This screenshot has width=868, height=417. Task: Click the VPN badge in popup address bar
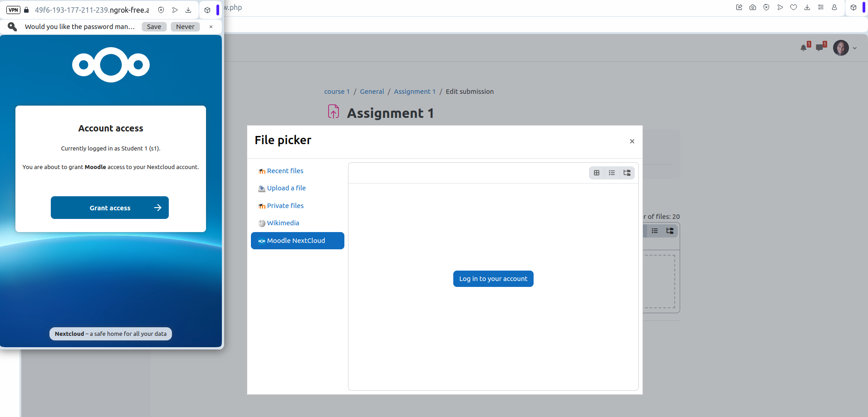13,10
